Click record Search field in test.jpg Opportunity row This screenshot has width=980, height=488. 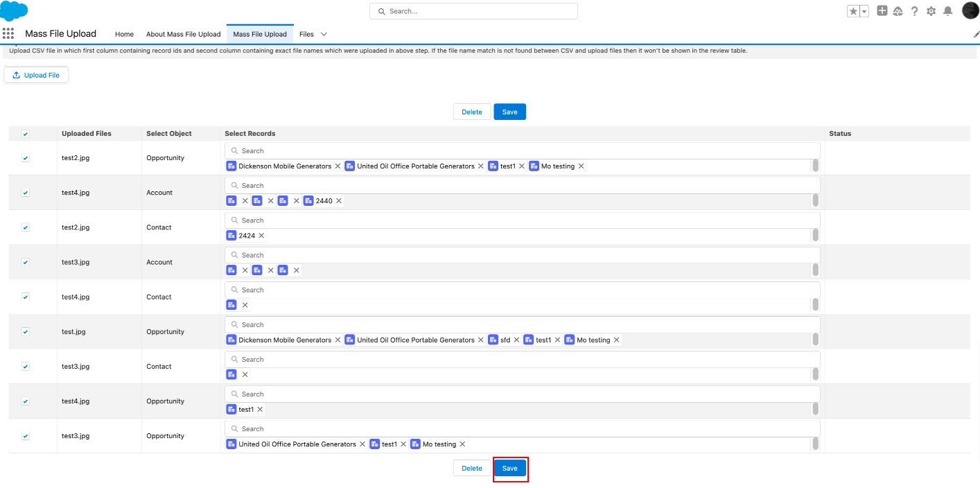click(x=523, y=324)
